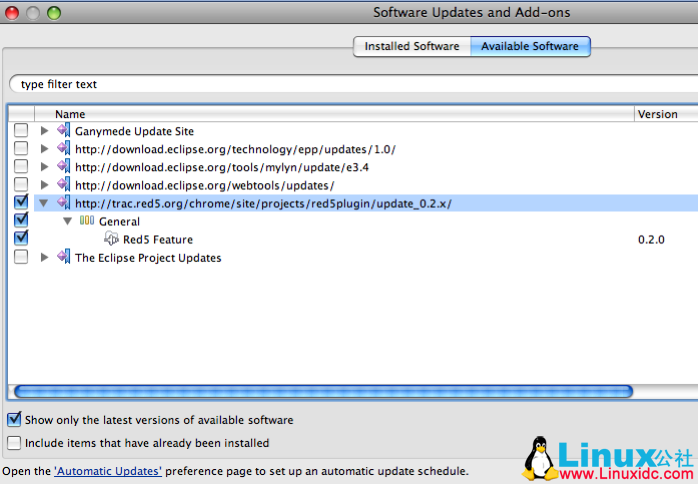Click the Name column header

point(334,114)
